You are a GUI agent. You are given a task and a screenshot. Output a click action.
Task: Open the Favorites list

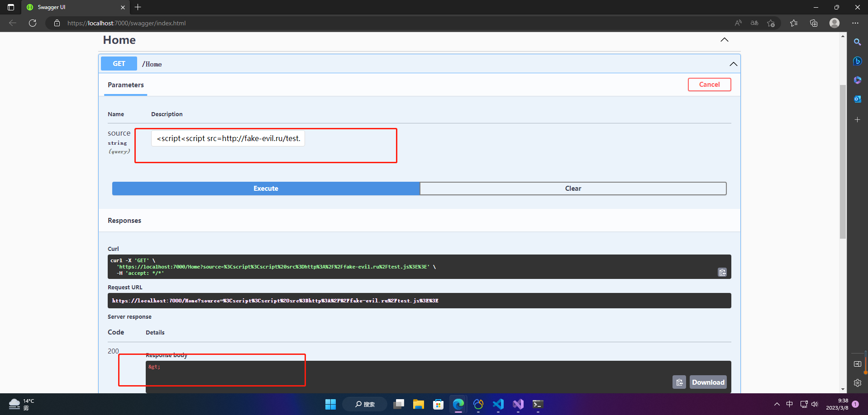tap(794, 23)
